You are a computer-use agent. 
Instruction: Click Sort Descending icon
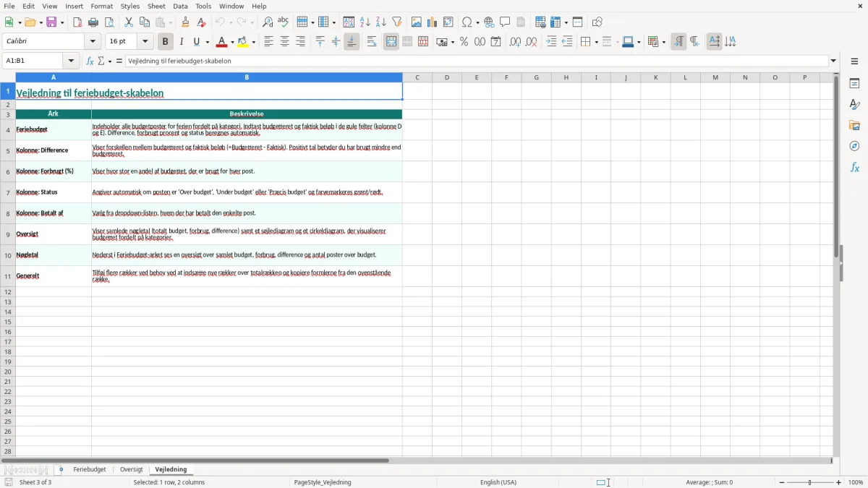tap(381, 22)
